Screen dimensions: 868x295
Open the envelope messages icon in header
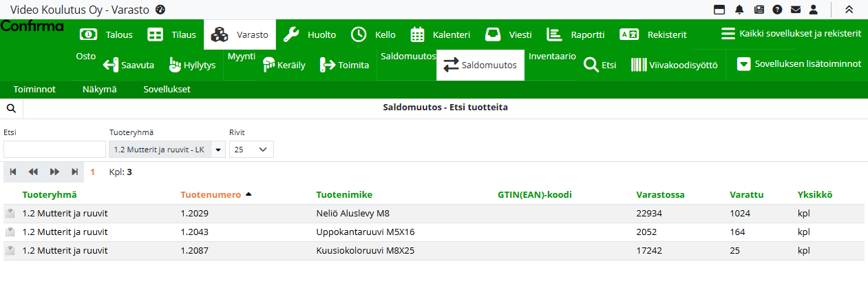point(795,10)
